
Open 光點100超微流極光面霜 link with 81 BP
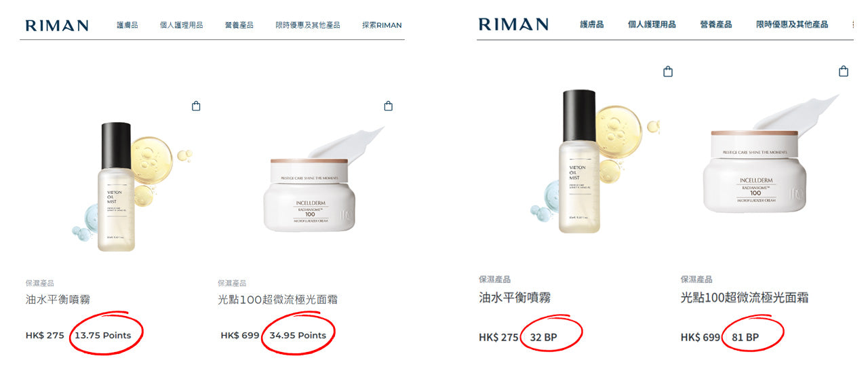click(745, 298)
